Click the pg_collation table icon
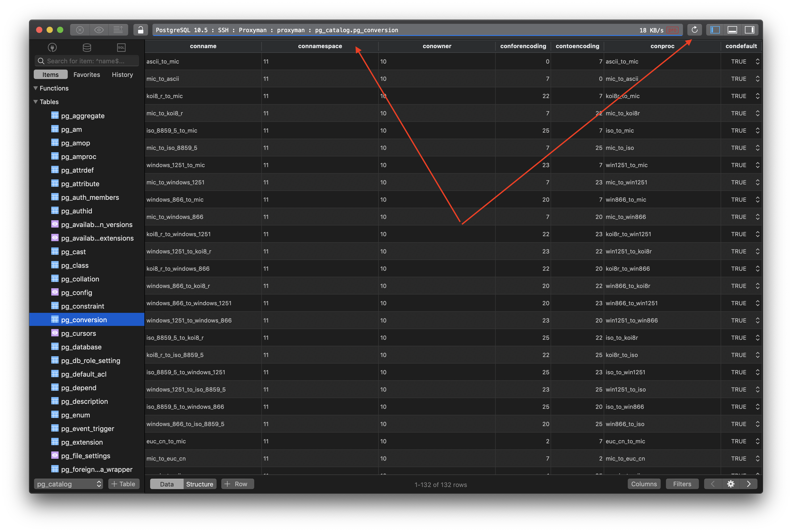The height and width of the screenshot is (532, 792). click(x=55, y=279)
